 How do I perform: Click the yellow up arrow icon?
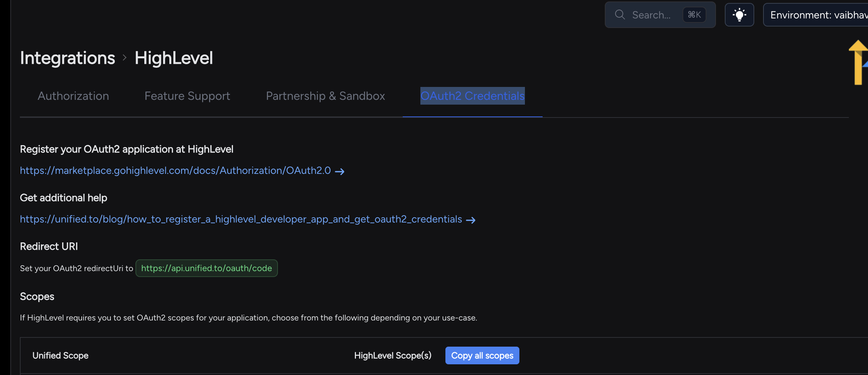[x=858, y=62]
